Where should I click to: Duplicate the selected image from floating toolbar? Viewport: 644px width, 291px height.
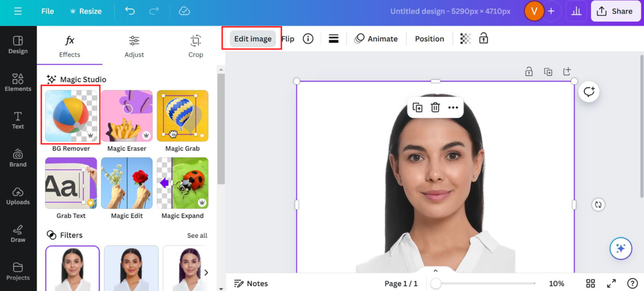point(418,108)
